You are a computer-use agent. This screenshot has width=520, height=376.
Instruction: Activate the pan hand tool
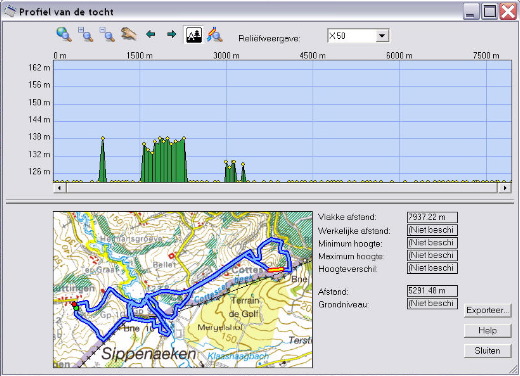(129, 34)
